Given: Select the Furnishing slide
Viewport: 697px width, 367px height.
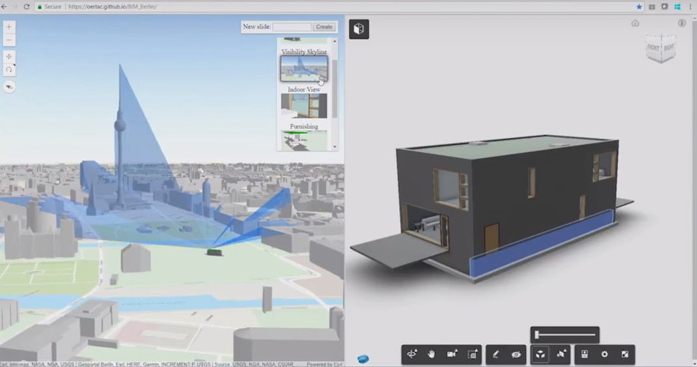Looking at the screenshot, I should pyautogui.click(x=304, y=140).
